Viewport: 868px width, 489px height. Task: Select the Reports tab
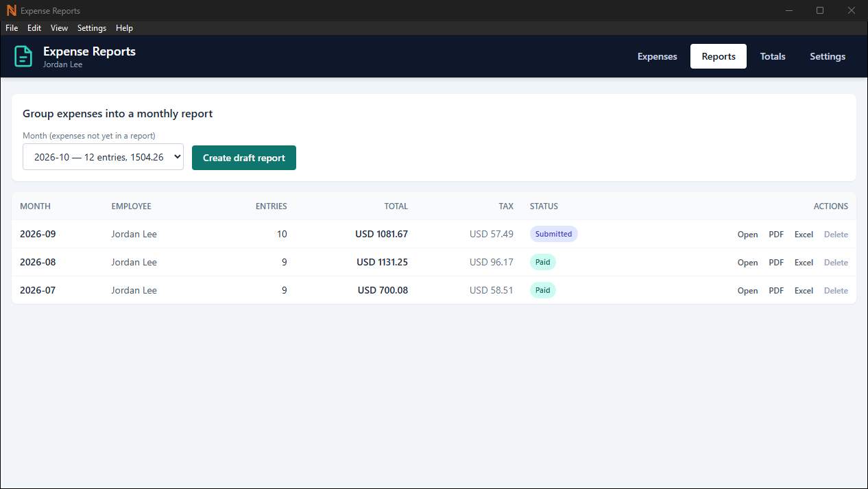click(719, 56)
